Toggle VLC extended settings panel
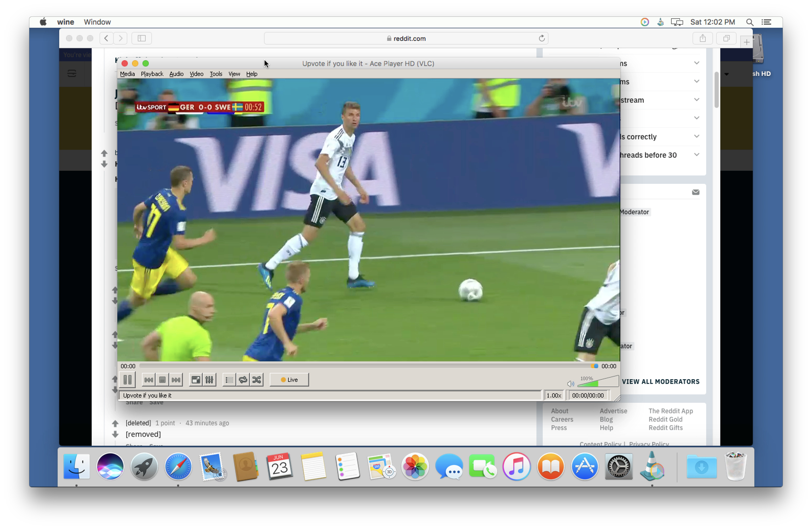Image resolution: width=812 pixels, height=529 pixels. [x=210, y=379]
